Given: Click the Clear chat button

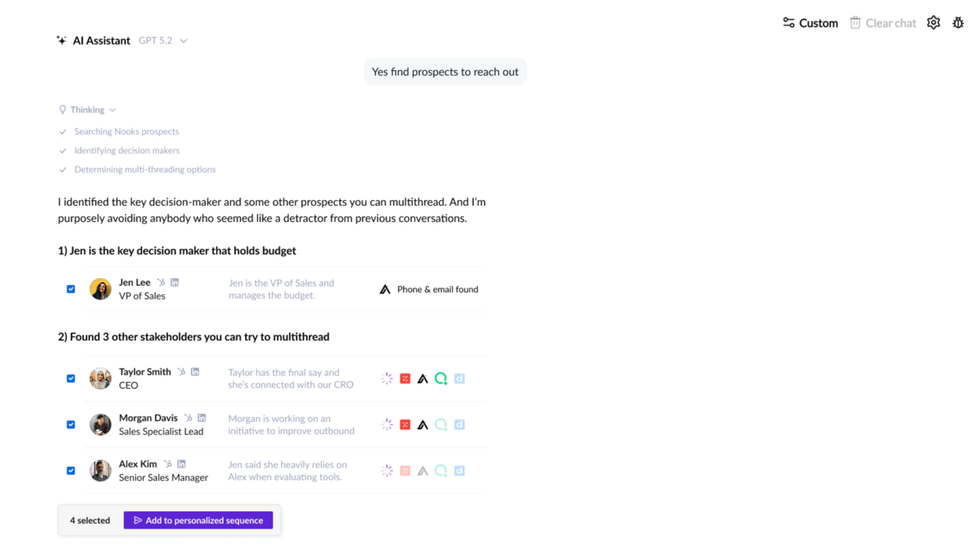Looking at the screenshot, I should click(x=882, y=23).
